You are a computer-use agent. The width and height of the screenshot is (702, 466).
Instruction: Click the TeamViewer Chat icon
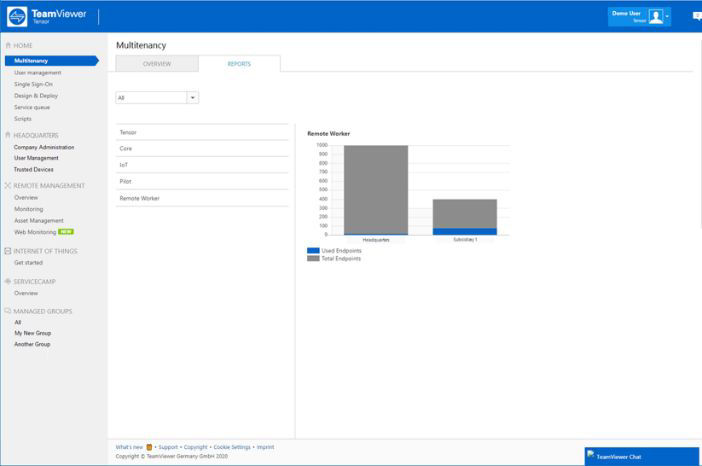click(591, 454)
